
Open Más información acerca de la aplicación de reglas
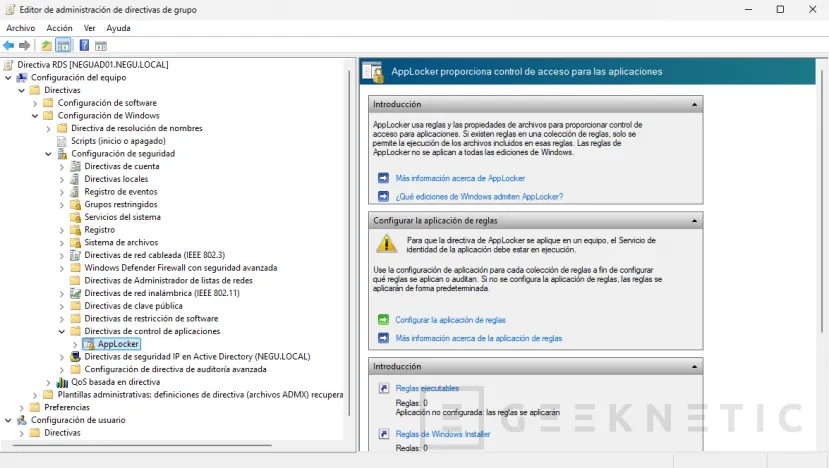(478, 338)
